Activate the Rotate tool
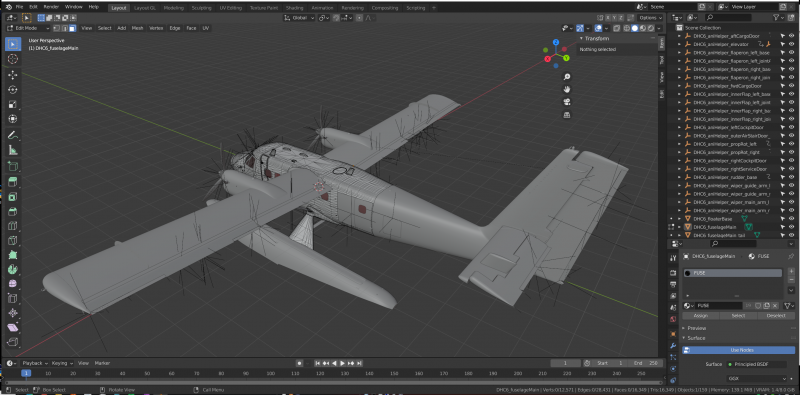This screenshot has width=800, height=395. point(13,90)
